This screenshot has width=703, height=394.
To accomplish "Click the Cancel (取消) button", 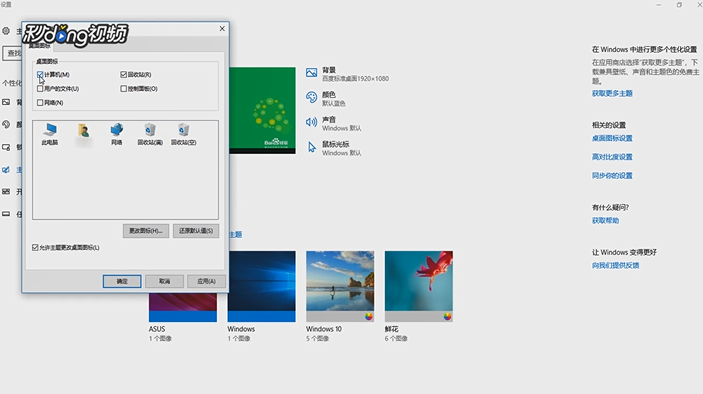I will point(164,281).
